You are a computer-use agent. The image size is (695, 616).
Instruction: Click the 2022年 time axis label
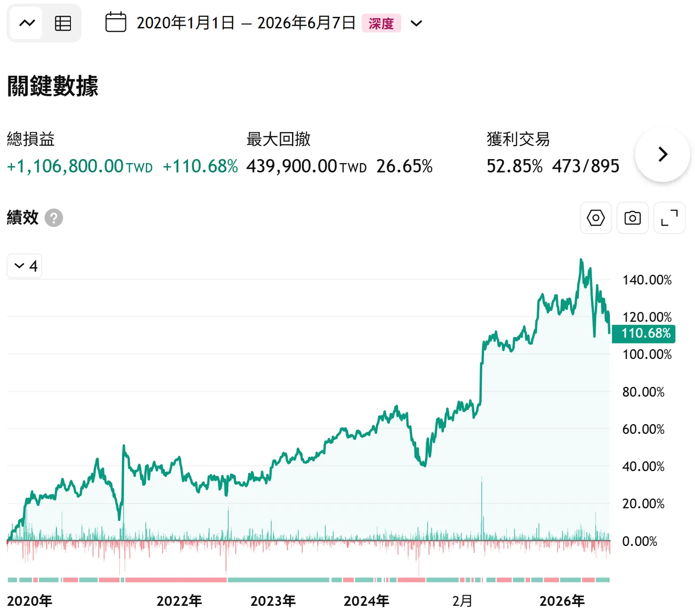(179, 601)
